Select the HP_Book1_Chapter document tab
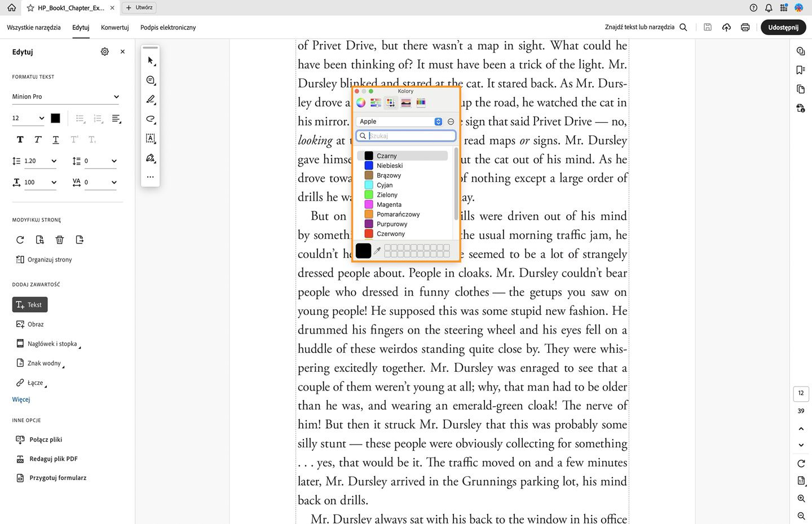This screenshot has width=812, height=524. pyautogui.click(x=70, y=8)
